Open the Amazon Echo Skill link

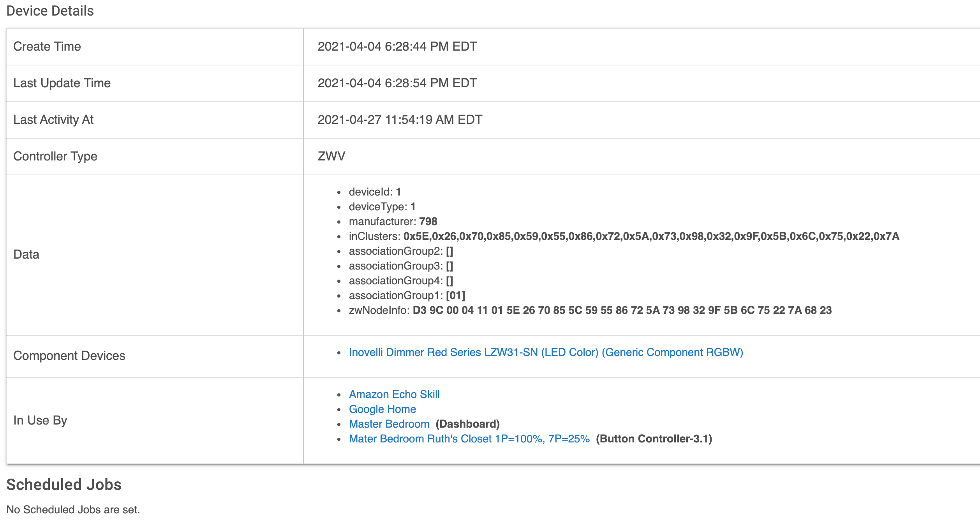click(394, 395)
